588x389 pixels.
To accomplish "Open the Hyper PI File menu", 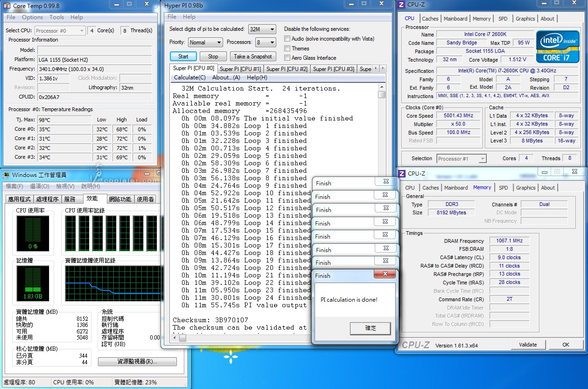I will pos(172,17).
